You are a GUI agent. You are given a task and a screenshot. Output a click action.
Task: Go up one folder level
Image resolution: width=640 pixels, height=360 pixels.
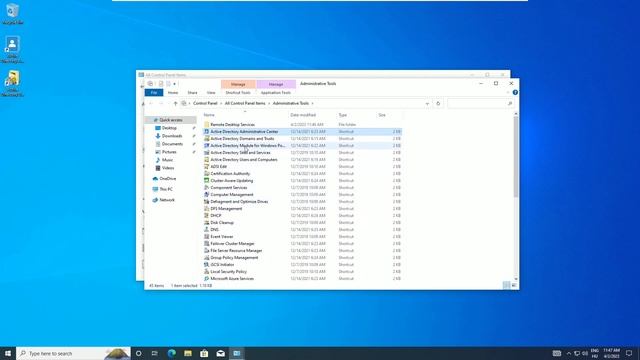pyautogui.click(x=175, y=104)
